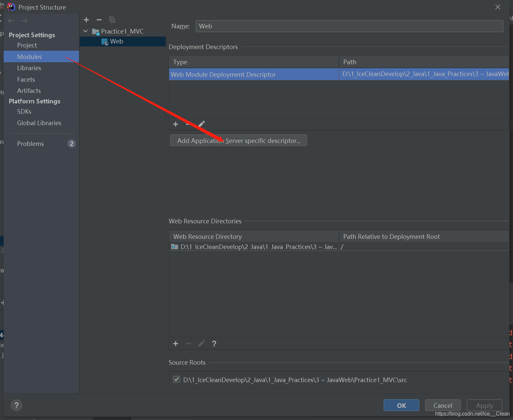Close the Project Structure dialog
This screenshot has height=420, width=513.
(498, 7)
